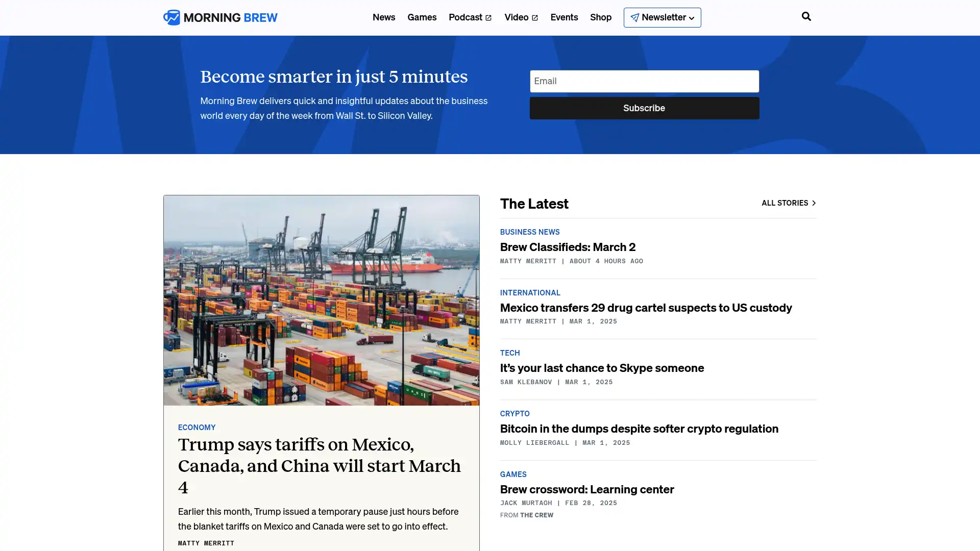The width and height of the screenshot is (980, 551).
Task: Click the All Stories arrow chevron
Action: click(x=814, y=203)
